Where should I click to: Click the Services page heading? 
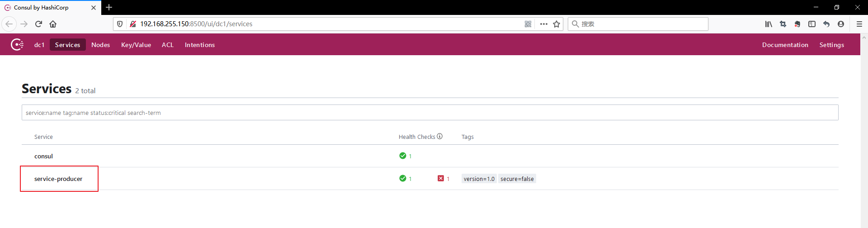47,89
